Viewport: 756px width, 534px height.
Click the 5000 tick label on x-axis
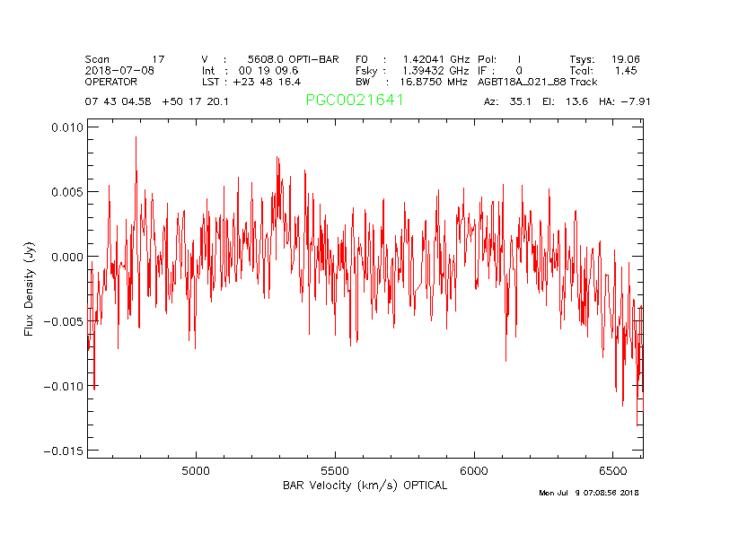(x=196, y=471)
